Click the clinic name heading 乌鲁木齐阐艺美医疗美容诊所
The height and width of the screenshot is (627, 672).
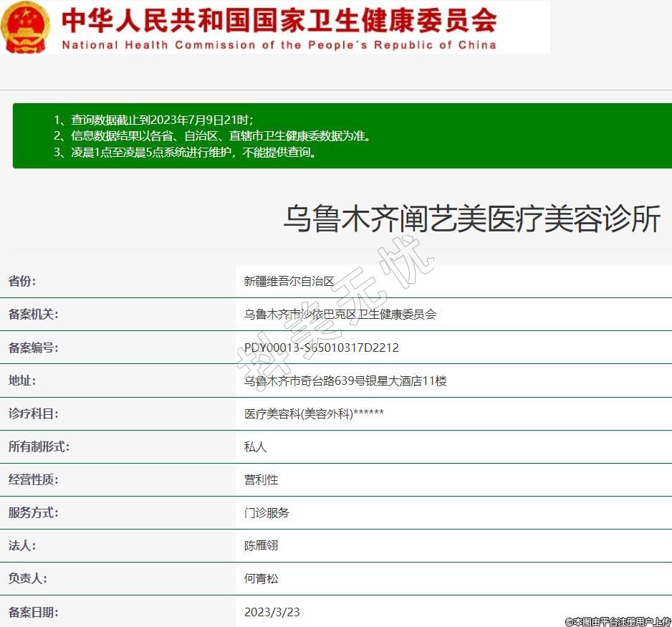click(471, 219)
